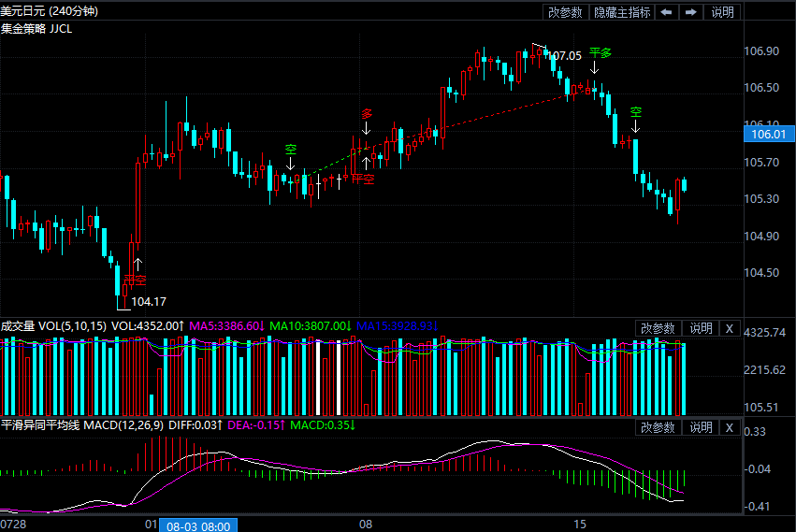Click the 集金策略 JJCL indicator label
796x532 pixels.
click(36, 28)
